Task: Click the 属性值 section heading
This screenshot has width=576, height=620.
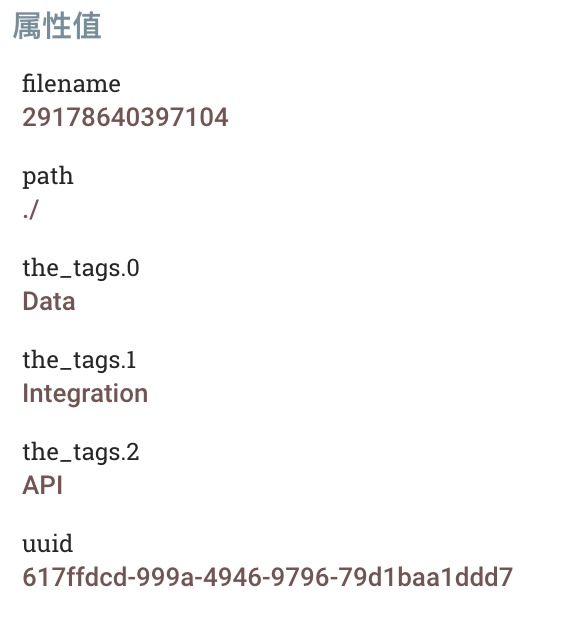Action: [57, 26]
